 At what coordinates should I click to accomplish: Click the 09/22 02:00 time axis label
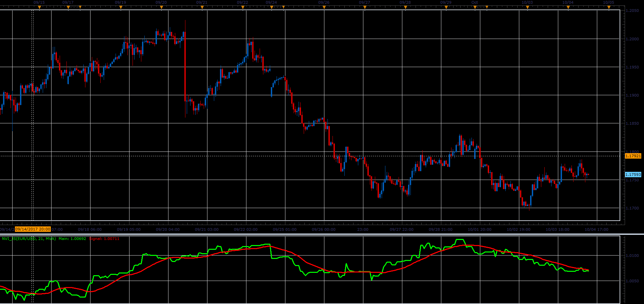click(x=246, y=229)
